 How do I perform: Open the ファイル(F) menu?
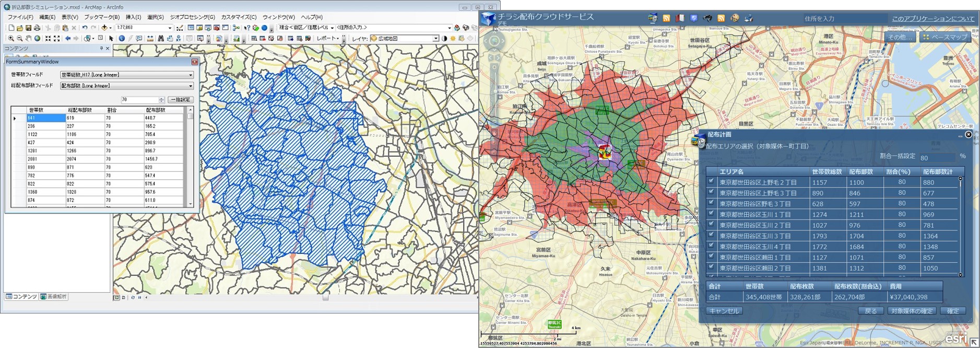pos(20,17)
